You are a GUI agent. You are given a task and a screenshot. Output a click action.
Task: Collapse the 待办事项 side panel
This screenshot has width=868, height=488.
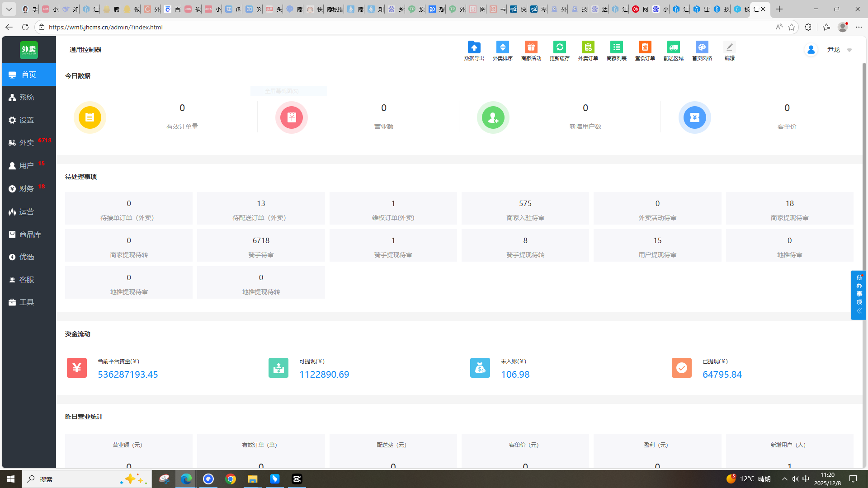pos(859,311)
